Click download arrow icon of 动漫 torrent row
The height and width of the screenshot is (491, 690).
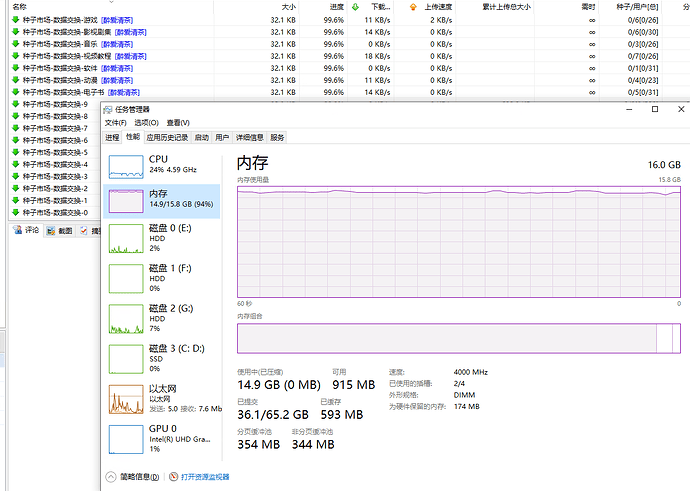(x=15, y=80)
